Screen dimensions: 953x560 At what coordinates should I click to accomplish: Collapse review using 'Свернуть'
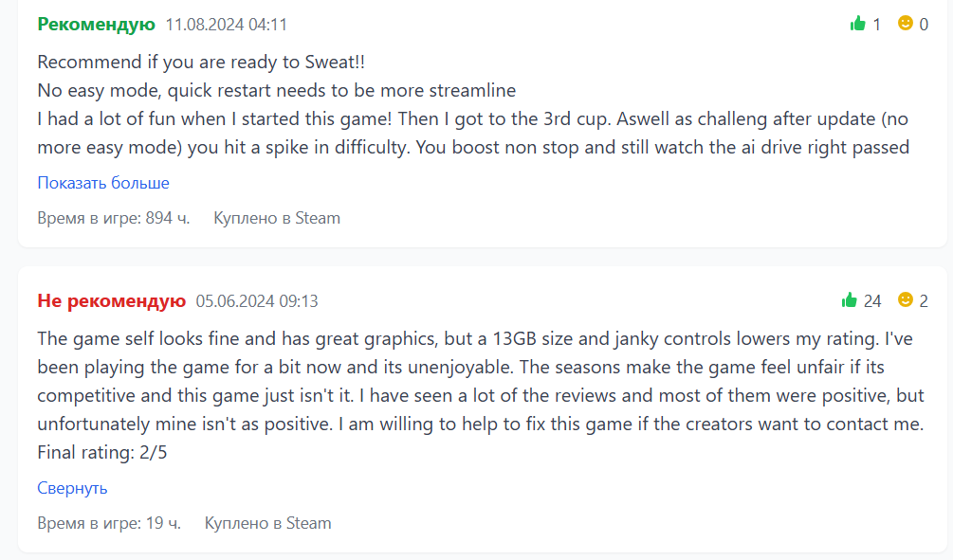[72, 488]
